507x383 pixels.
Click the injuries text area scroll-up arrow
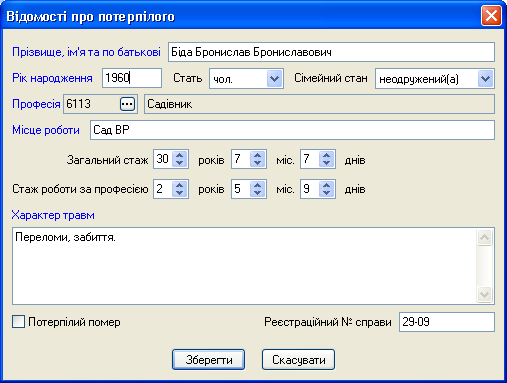pyautogui.click(x=485, y=237)
